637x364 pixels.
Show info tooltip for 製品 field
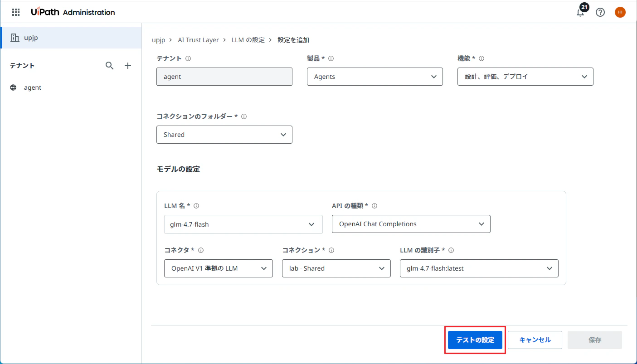[x=331, y=58]
